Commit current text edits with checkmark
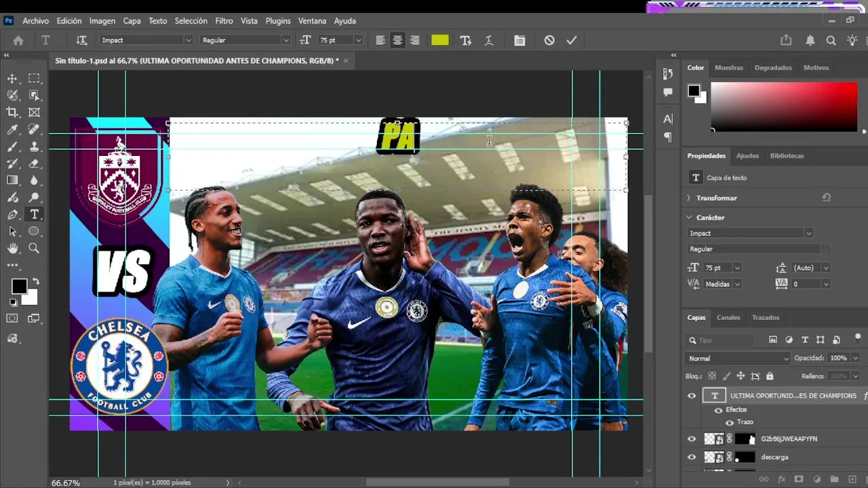Screen dimensions: 868x488 click(572, 40)
